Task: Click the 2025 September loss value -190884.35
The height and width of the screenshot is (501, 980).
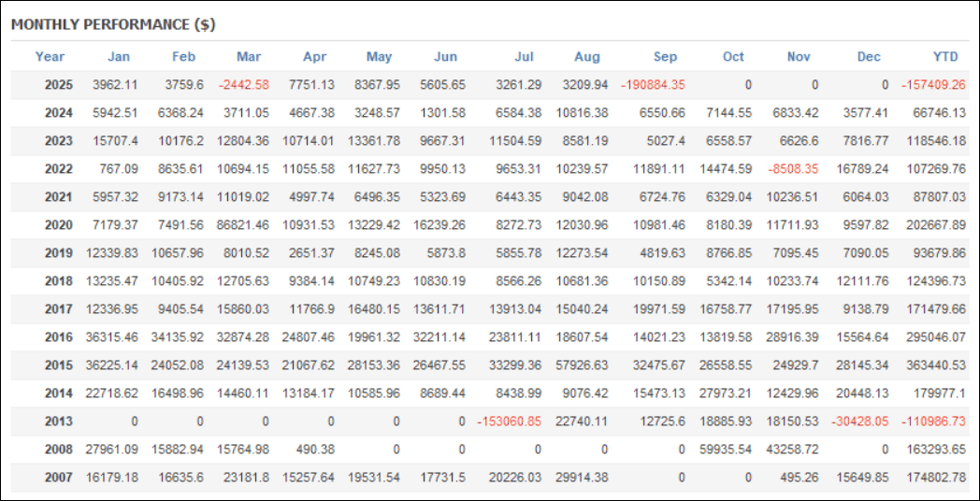Action: [x=653, y=84]
